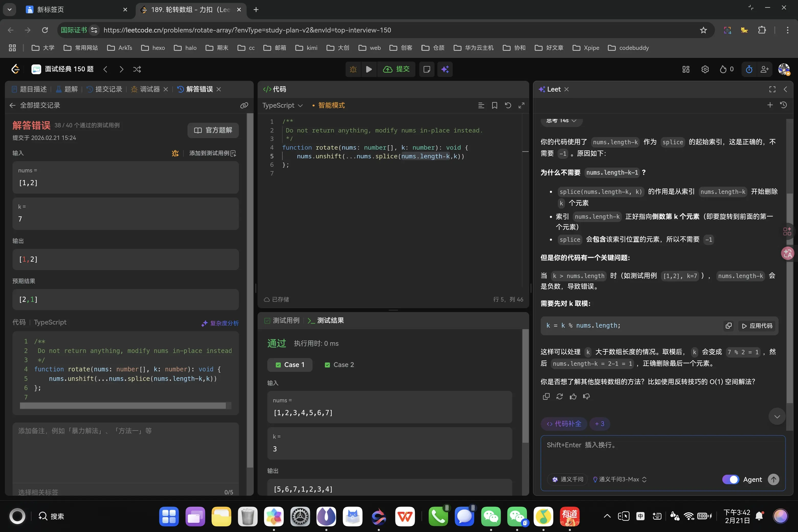This screenshot has height=532, width=798.
Task: Thumbs up the Leet answer
Action: [573, 396]
